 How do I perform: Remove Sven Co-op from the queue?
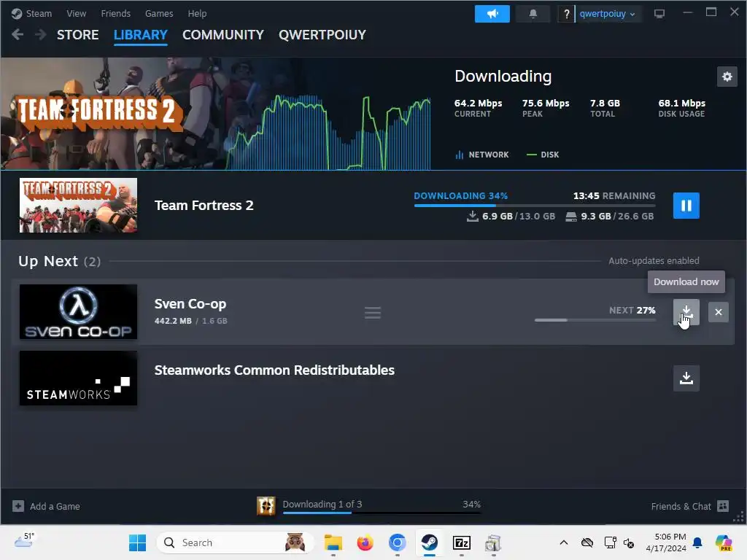pos(719,312)
